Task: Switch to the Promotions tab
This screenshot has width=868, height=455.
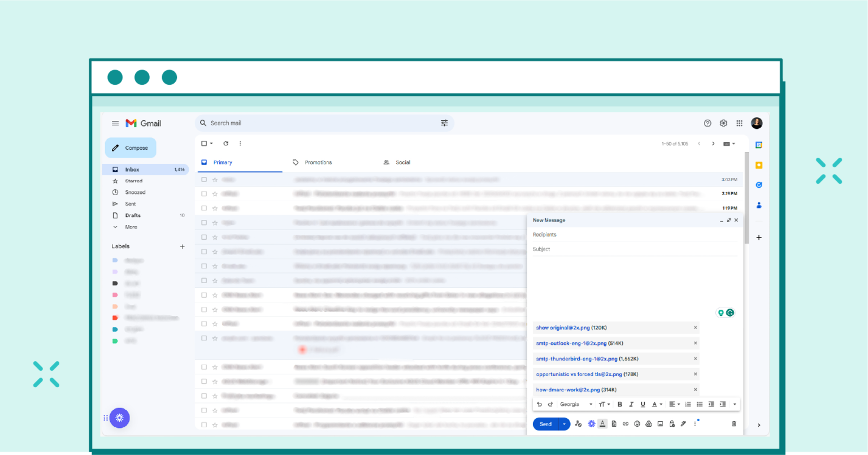Action: point(318,162)
